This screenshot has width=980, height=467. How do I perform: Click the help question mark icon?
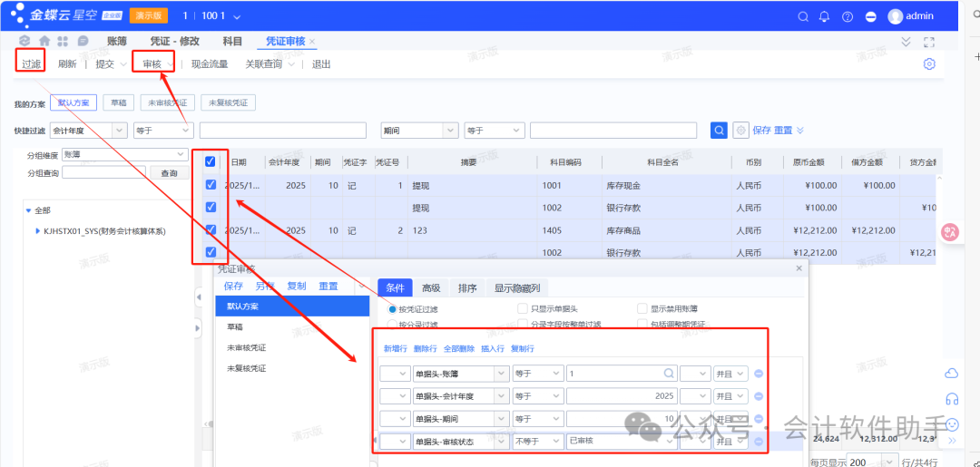tap(848, 16)
